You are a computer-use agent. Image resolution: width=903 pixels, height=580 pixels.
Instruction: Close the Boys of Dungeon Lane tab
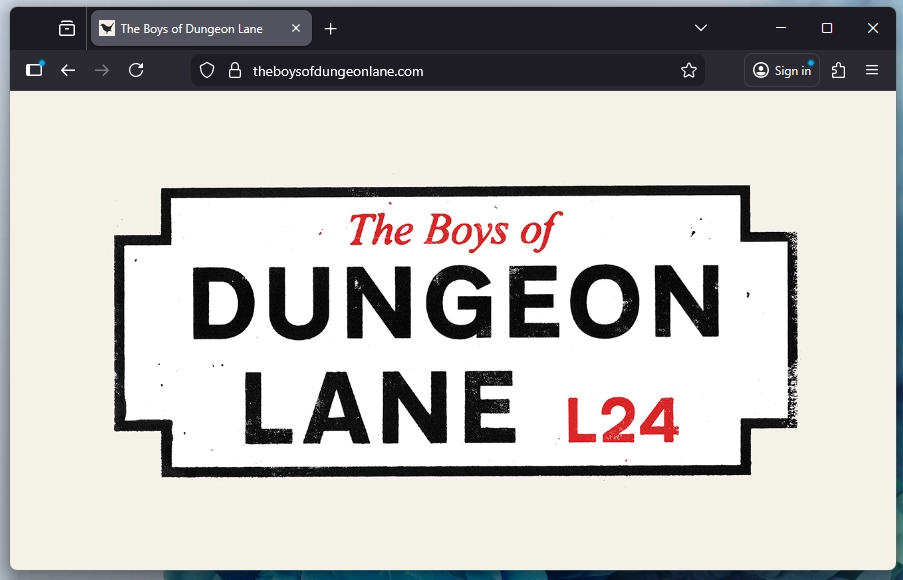[296, 29]
